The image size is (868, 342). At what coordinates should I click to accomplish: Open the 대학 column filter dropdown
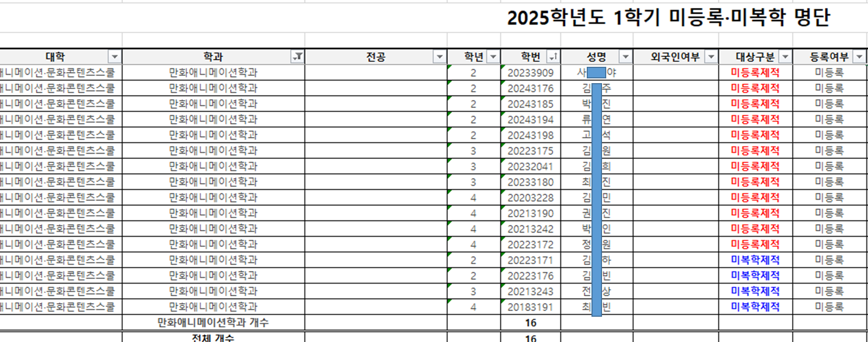coord(114,57)
